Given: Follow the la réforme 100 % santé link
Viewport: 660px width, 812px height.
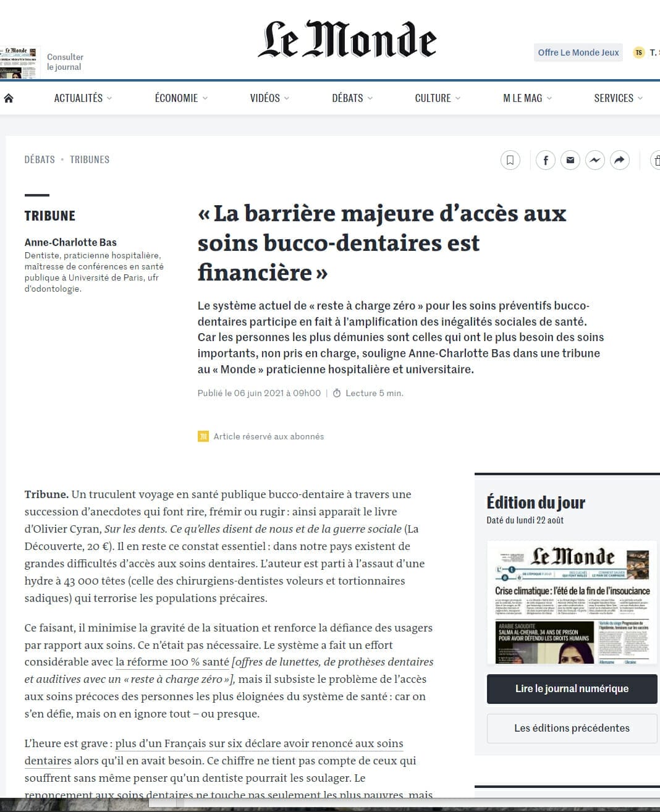Looking at the screenshot, I should pos(172,662).
